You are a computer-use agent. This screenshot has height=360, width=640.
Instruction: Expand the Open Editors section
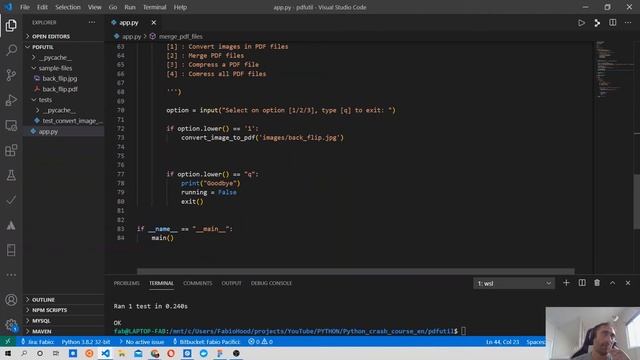tap(64, 36)
